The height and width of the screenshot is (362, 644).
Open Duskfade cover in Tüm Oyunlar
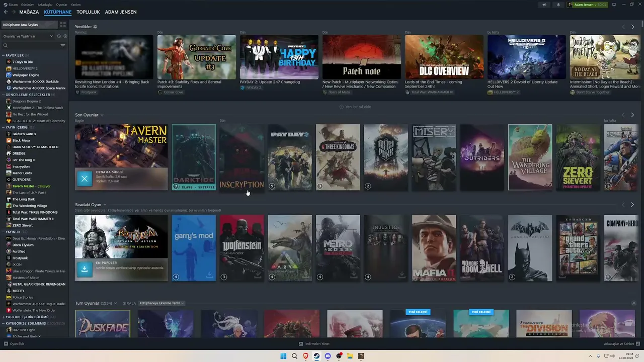tap(103, 323)
